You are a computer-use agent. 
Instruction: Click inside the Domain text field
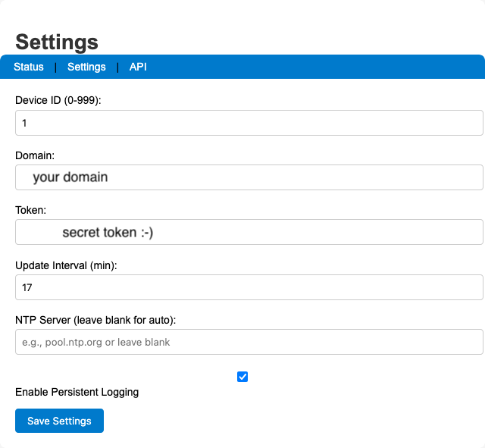pos(288,177)
